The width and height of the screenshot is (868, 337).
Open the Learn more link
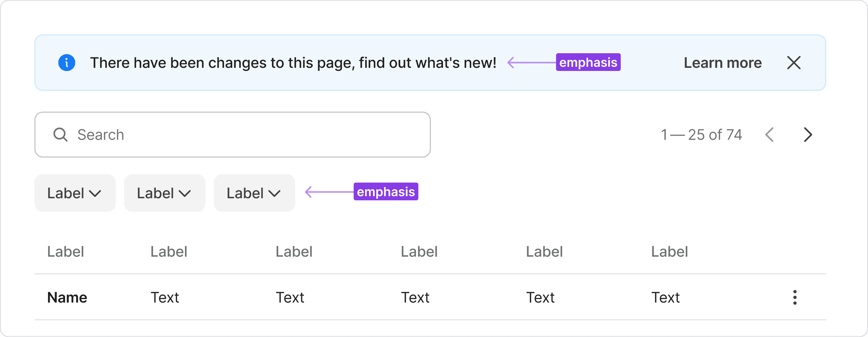pyautogui.click(x=723, y=63)
